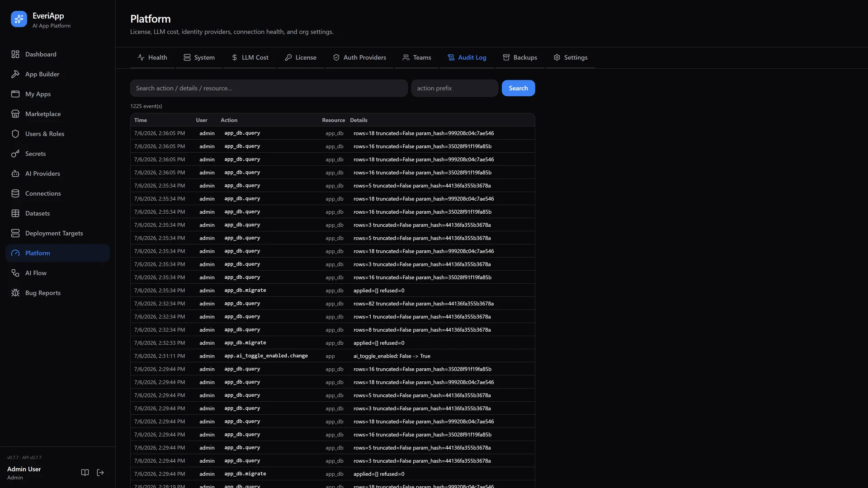Click the Secrets key icon
The width and height of the screenshot is (868, 488).
click(x=15, y=154)
